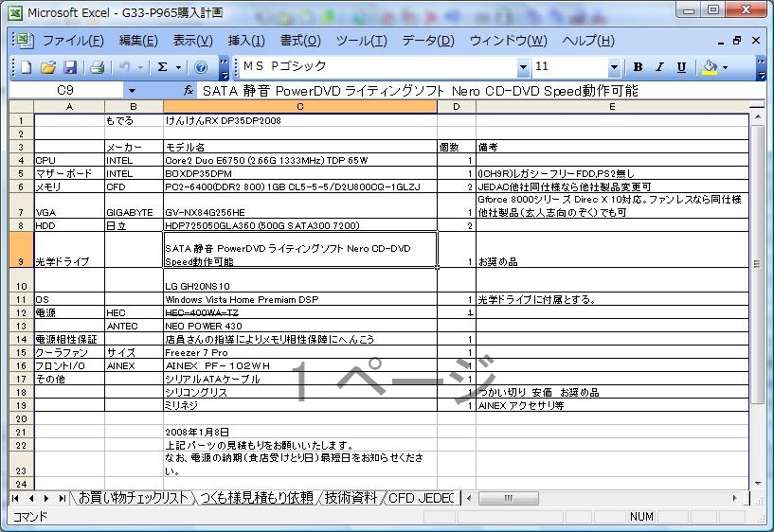The width and height of the screenshot is (774, 532).
Task: Open Excel Help question mark icon
Action: 201,67
